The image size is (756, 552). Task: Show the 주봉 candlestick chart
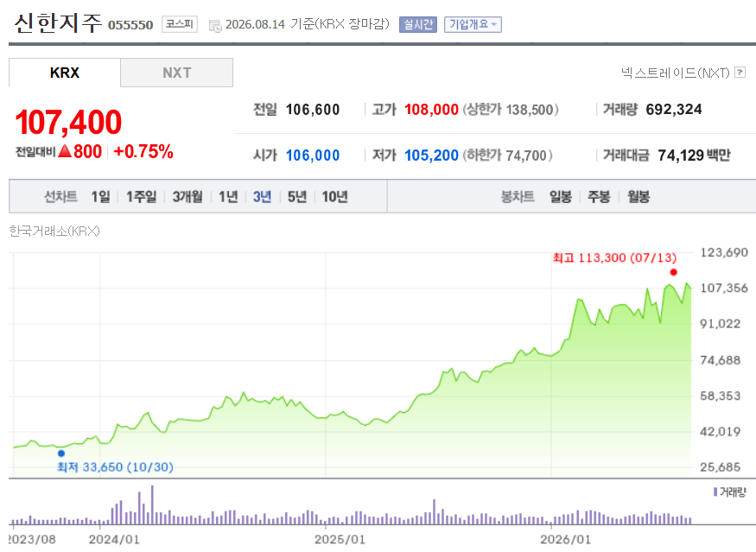[599, 197]
